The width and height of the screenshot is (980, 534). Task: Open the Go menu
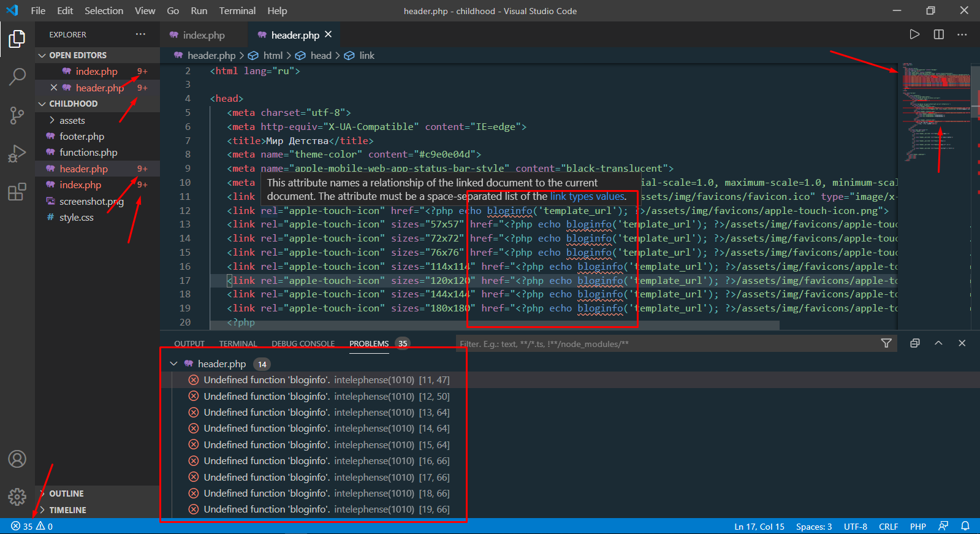coord(173,10)
